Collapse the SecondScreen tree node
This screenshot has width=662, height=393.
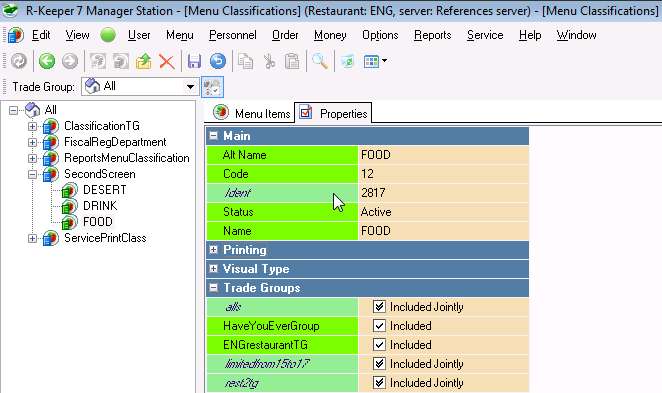tap(32, 174)
